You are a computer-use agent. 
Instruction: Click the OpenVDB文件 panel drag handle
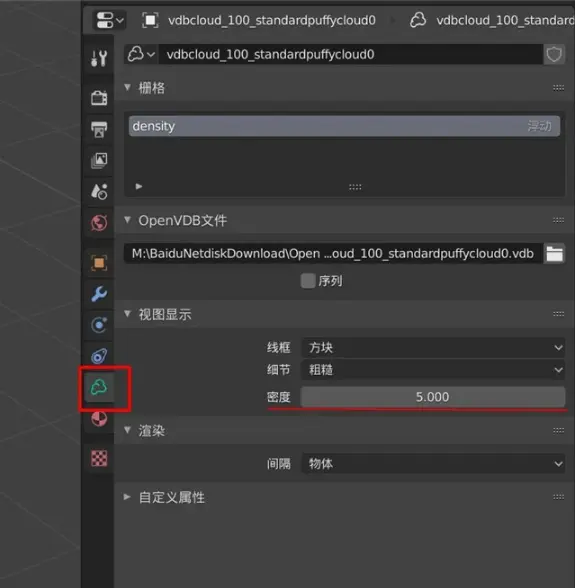(558, 220)
